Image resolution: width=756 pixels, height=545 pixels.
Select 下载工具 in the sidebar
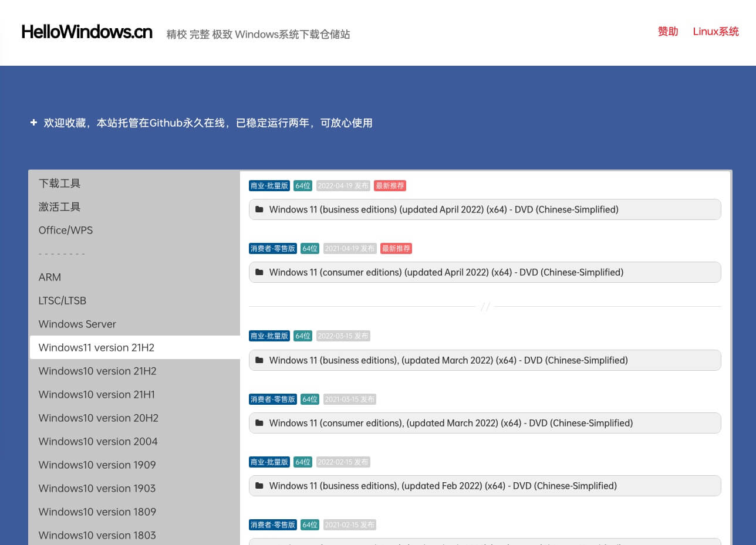[135, 183]
